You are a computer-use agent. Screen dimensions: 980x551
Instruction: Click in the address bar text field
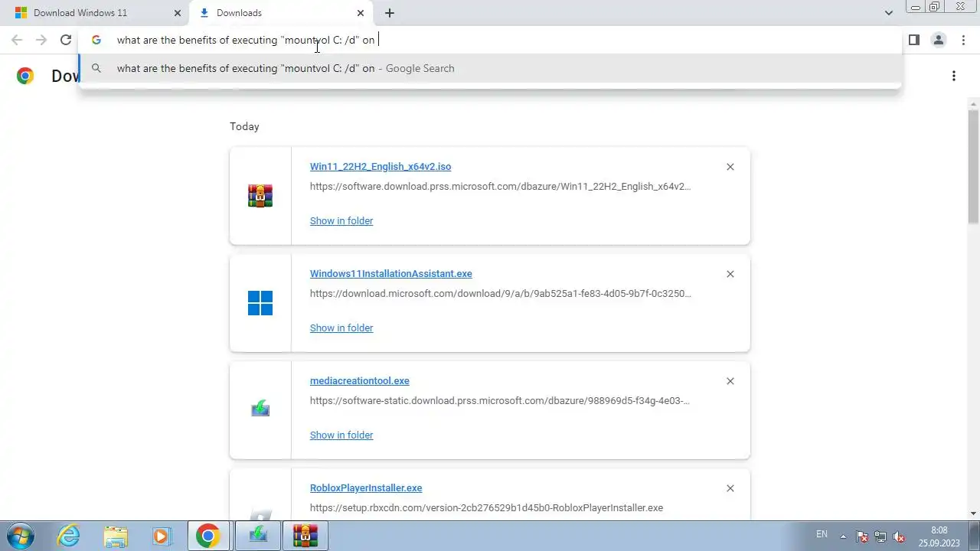(x=490, y=40)
